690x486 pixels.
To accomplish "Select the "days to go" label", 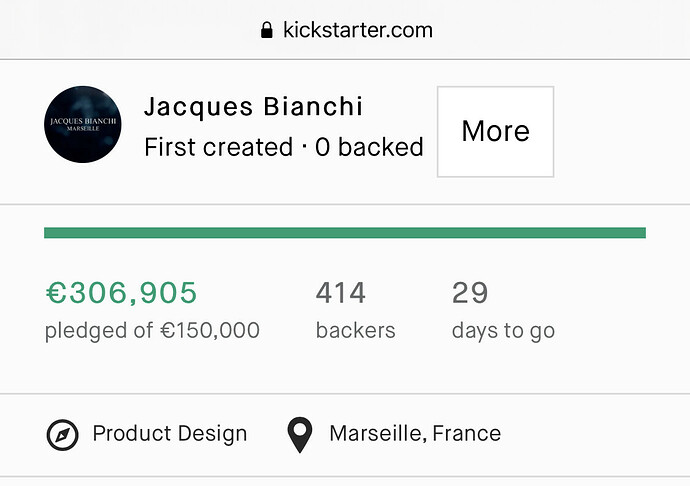I will [503, 331].
